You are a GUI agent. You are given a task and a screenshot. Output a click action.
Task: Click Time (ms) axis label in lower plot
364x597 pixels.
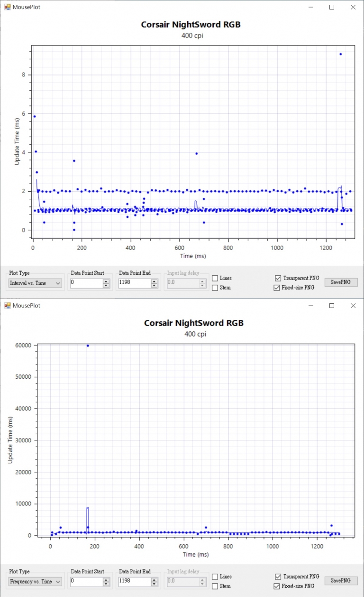coord(195,554)
